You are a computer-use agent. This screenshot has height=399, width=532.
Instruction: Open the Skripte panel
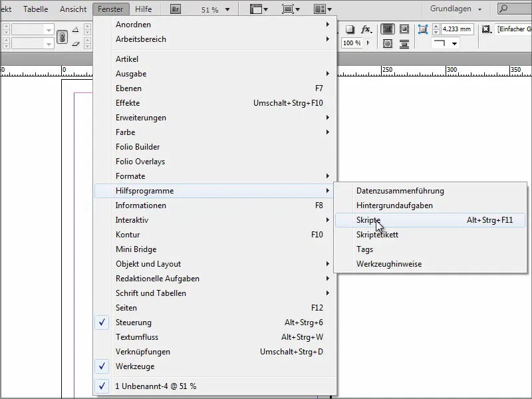[x=430, y=220]
